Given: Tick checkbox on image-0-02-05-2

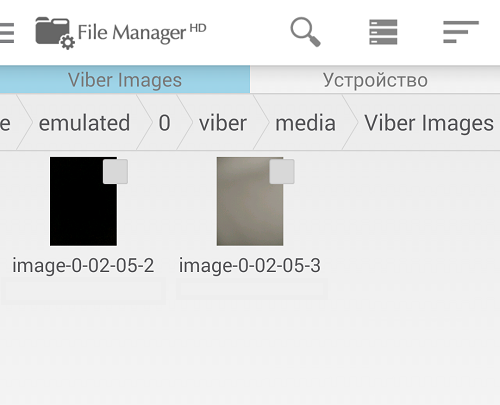Looking at the screenshot, I should coord(115,171).
